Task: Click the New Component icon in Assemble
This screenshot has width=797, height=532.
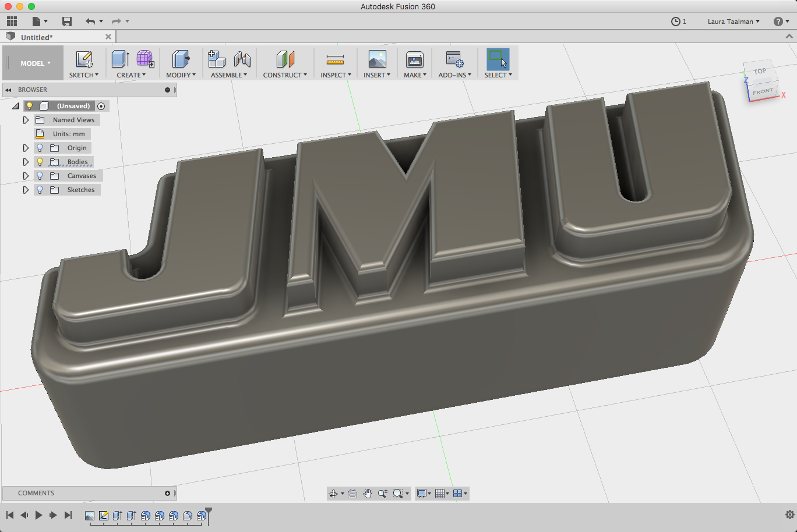Action: point(216,59)
